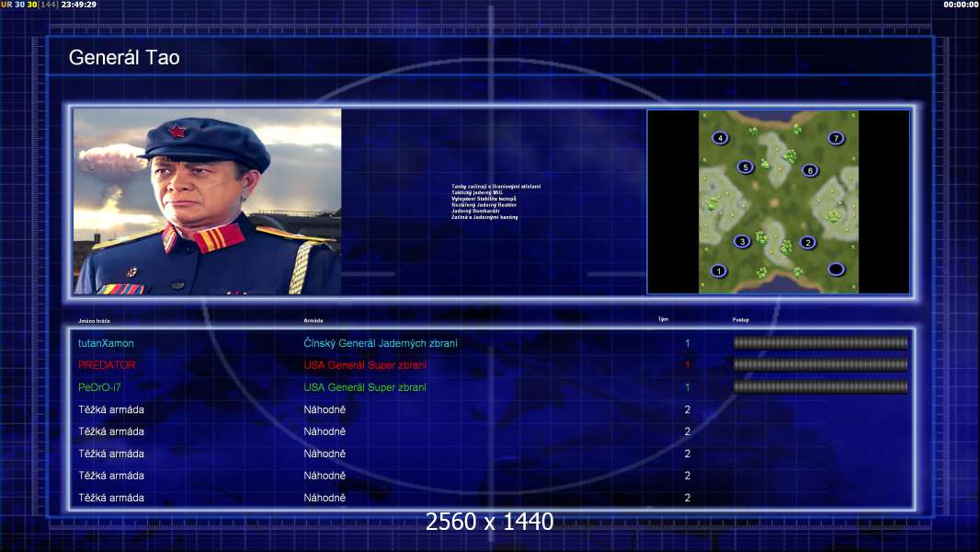Click PeDrO-i7's loading progress bar
The image size is (980, 552).
821,387
